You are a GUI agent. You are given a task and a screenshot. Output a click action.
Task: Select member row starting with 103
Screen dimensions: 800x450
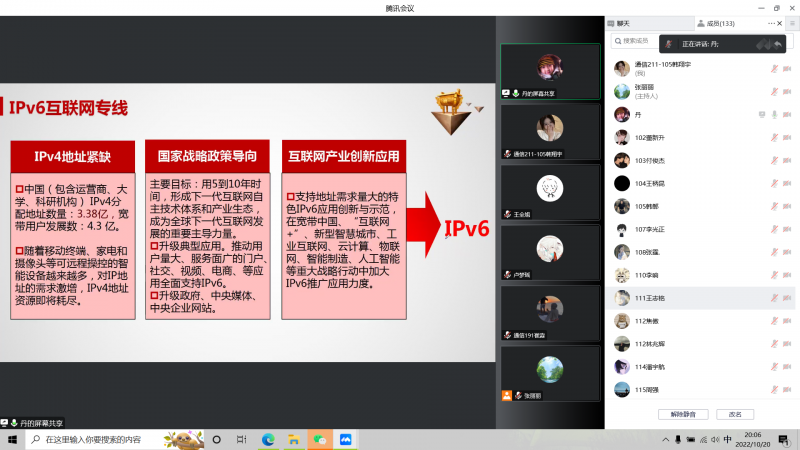pyautogui.click(x=702, y=161)
